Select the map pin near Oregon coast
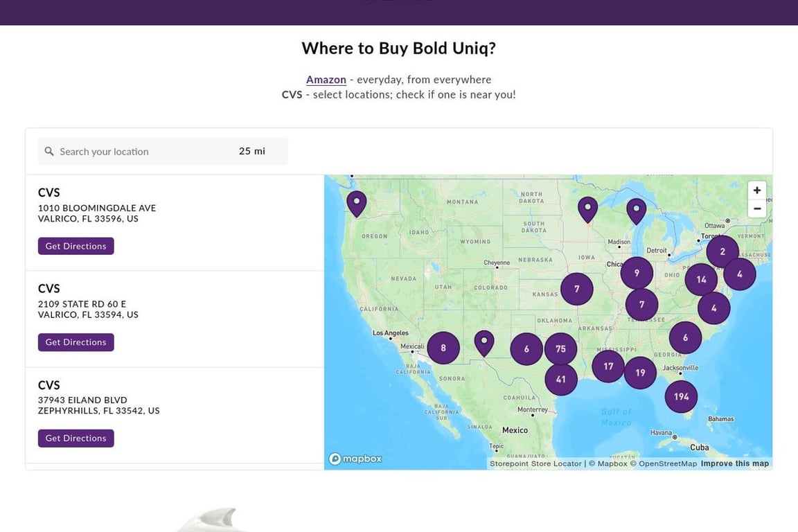 [x=356, y=204]
